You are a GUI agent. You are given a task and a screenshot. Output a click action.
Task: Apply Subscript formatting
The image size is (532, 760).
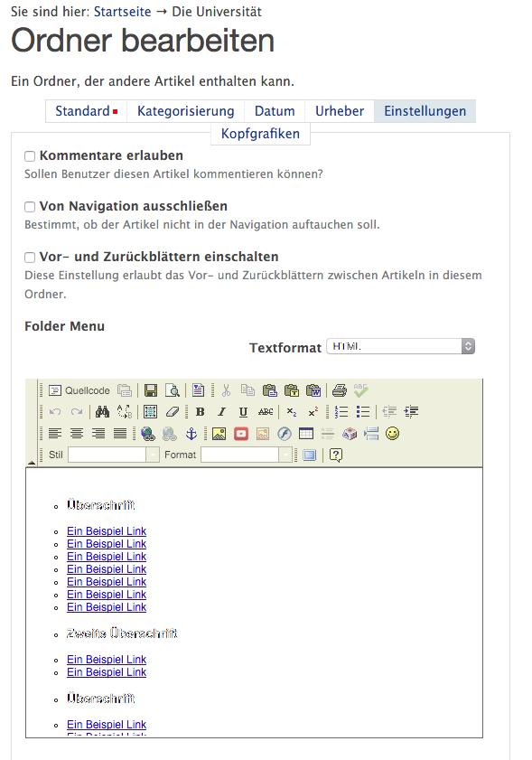pyautogui.click(x=291, y=412)
